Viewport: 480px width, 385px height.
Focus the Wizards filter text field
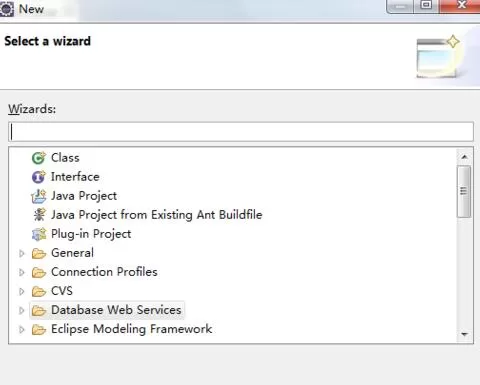point(241,132)
